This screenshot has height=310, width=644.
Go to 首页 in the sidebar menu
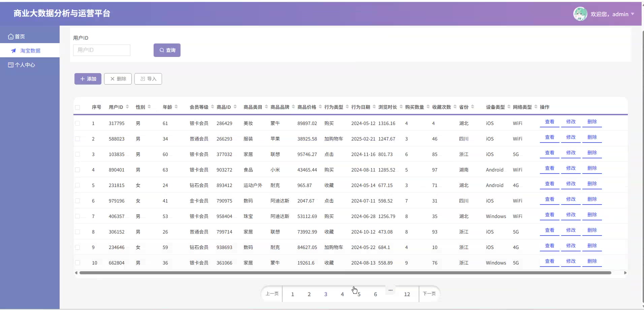[20, 36]
